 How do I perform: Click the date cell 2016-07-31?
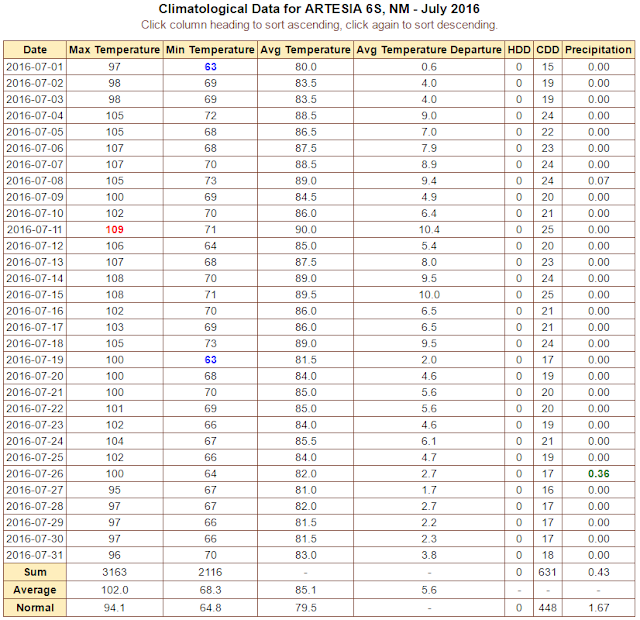click(35, 555)
